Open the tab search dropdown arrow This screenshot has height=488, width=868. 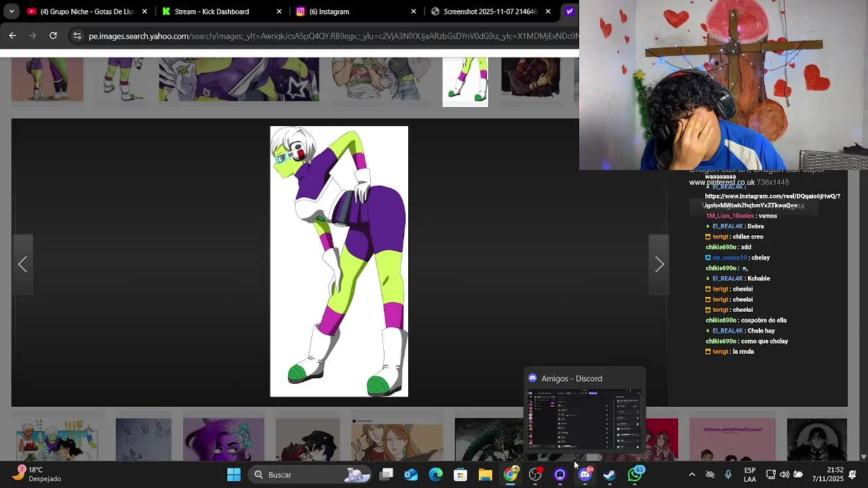[12, 12]
